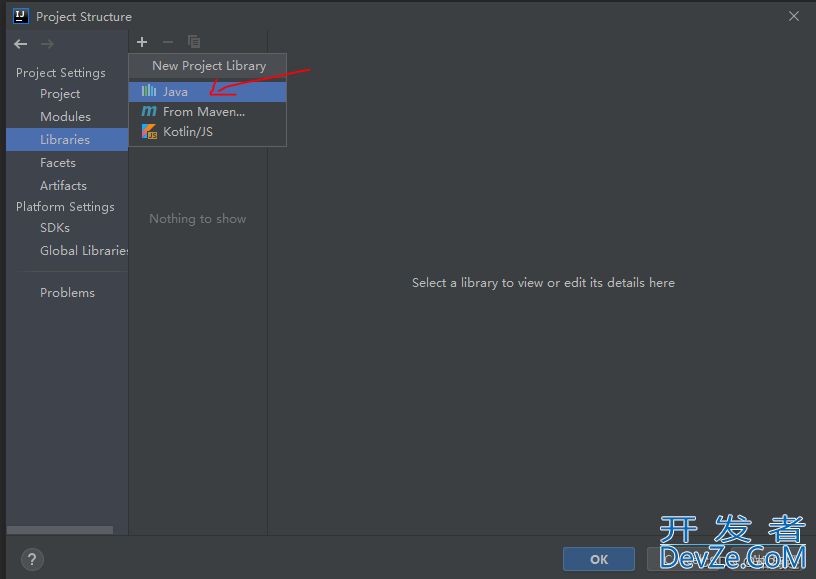Click the Copy library toolbar icon
The width and height of the screenshot is (816, 579).
194,42
